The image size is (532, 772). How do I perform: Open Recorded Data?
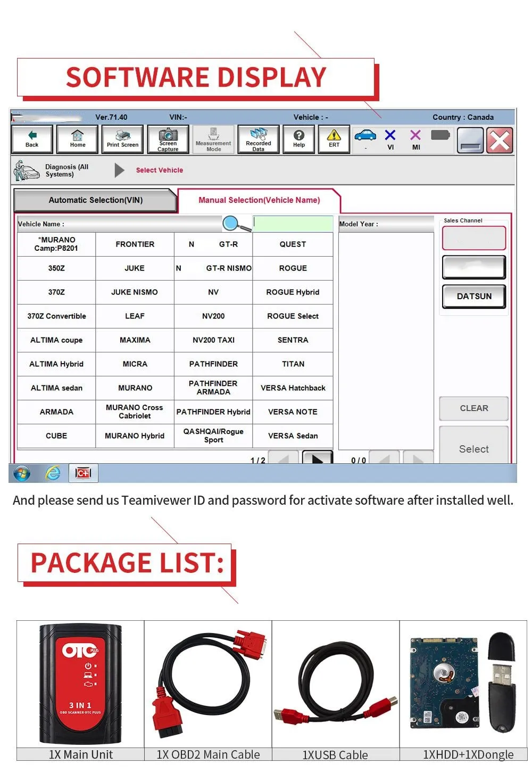(259, 139)
